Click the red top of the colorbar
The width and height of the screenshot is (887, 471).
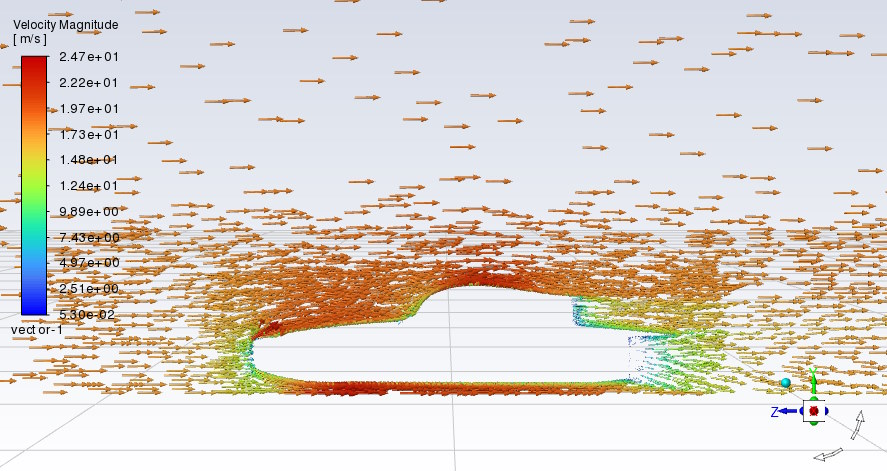[34, 63]
